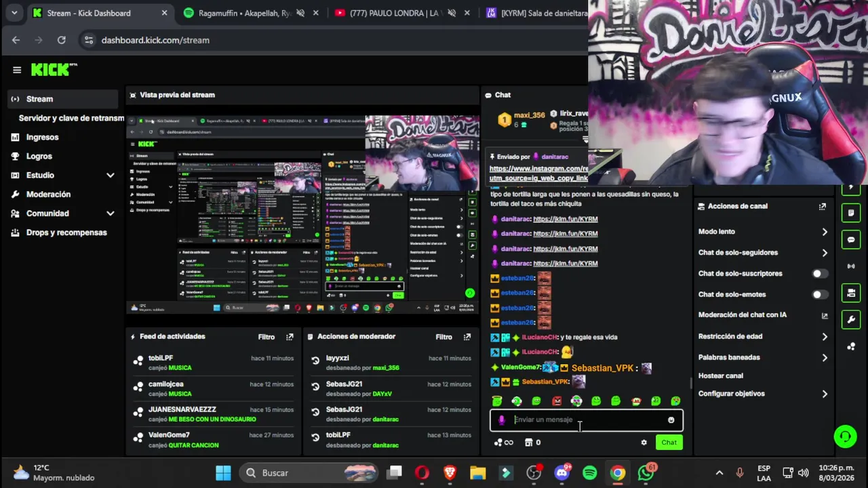
Task: Open Discord from the taskbar
Action: (562, 472)
